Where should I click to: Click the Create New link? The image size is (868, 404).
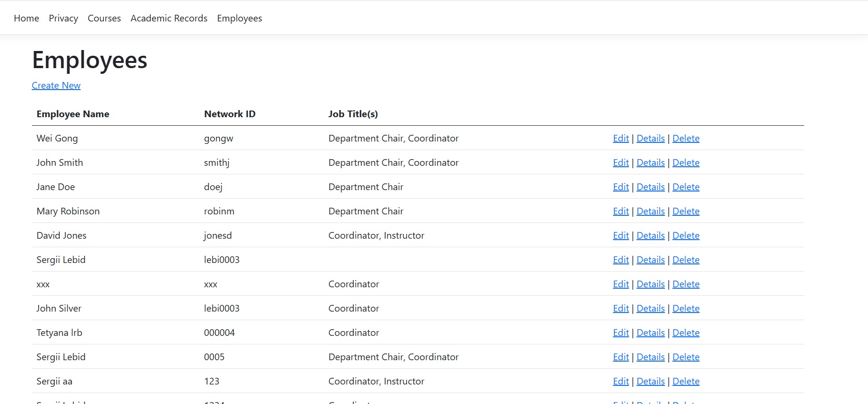point(56,85)
